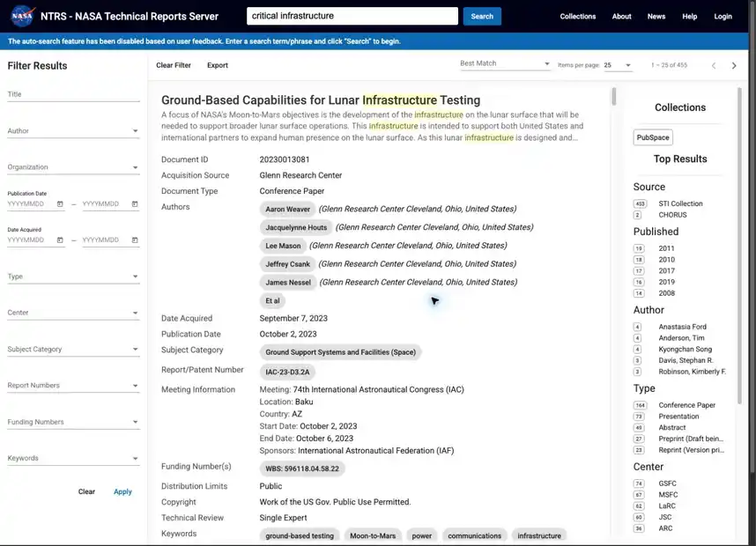Click funding chip WBS: 596118.04.58.22
756x546 pixels.
[302, 469]
